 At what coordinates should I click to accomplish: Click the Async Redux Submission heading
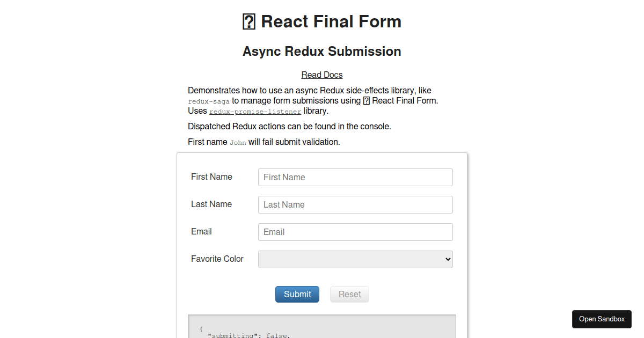click(322, 51)
